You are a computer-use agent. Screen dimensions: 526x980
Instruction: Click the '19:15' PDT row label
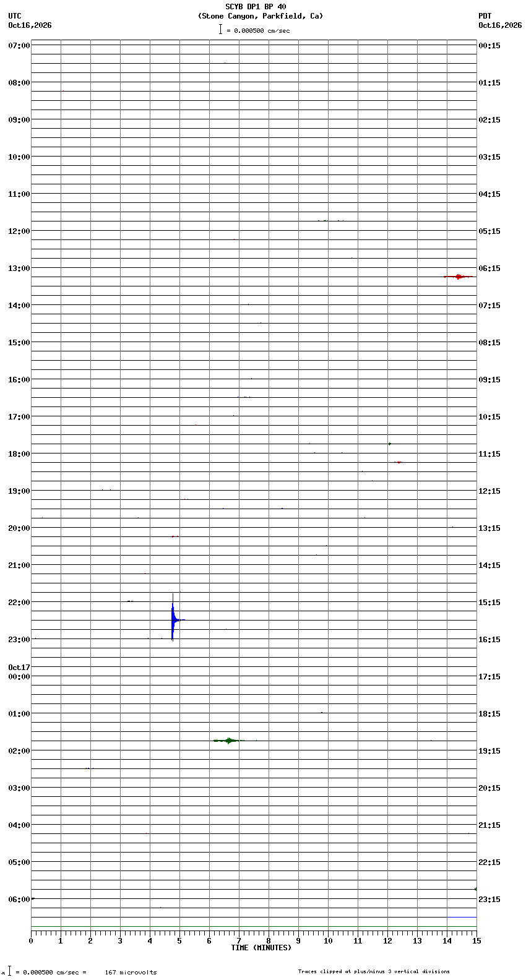coord(489,751)
